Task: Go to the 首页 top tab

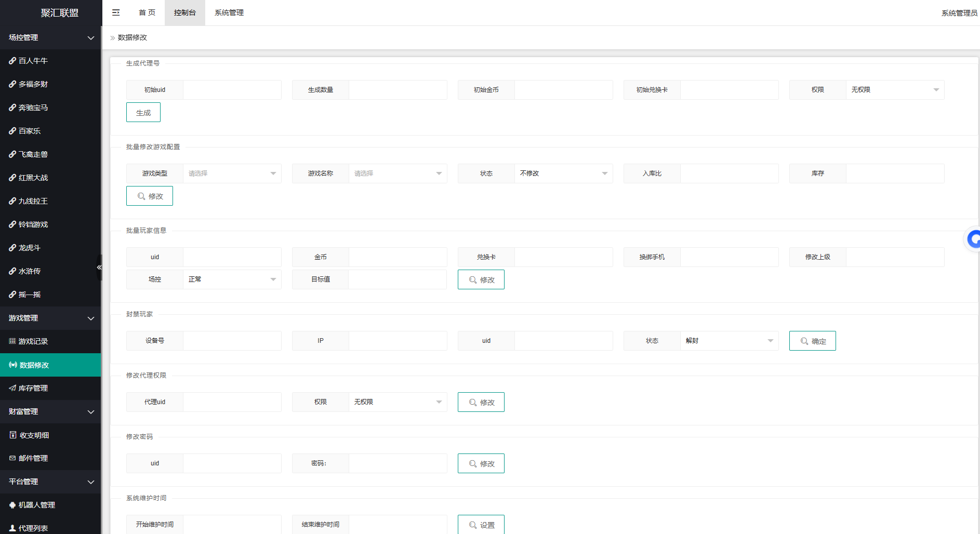Action: 147,12
